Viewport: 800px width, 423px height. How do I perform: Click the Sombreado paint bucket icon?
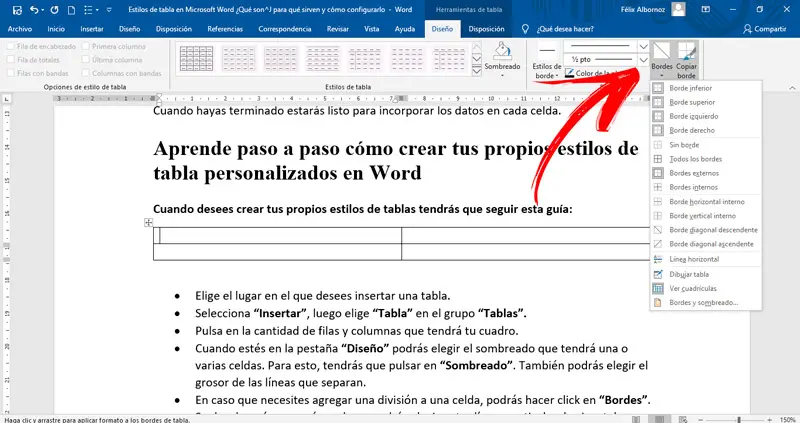503,51
